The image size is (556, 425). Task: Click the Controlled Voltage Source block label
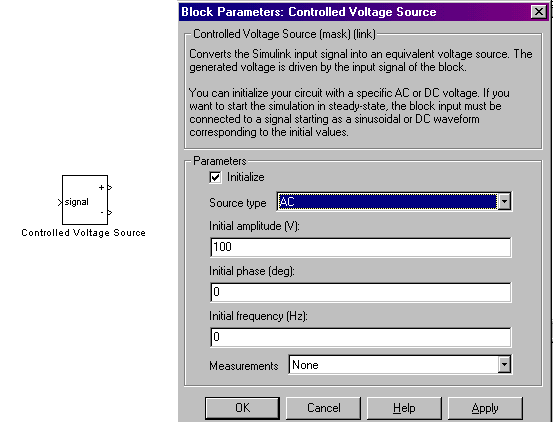pyautogui.click(x=83, y=233)
